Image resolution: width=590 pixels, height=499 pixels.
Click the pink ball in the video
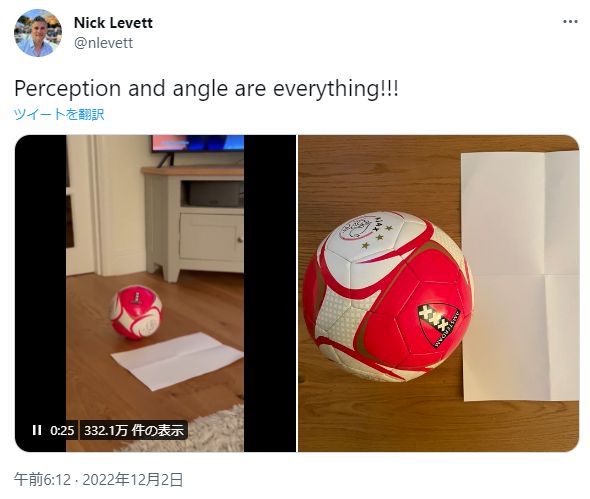pyautogui.click(x=136, y=312)
